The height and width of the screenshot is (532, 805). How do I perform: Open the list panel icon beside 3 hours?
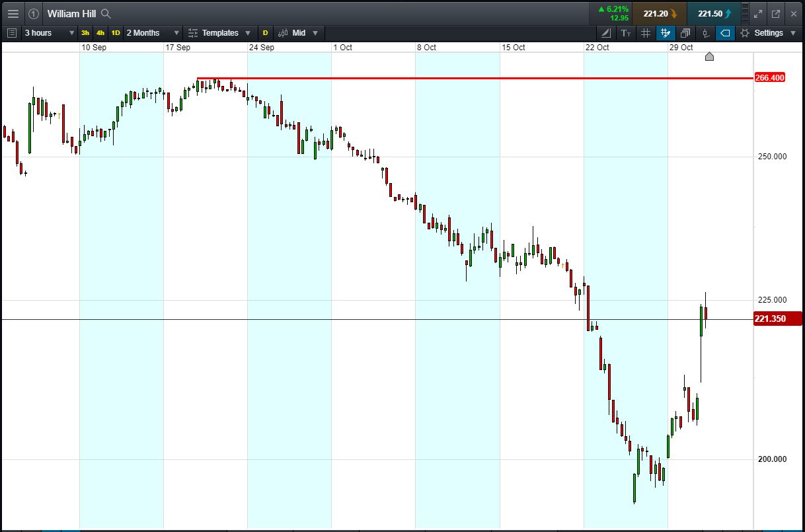click(x=12, y=32)
